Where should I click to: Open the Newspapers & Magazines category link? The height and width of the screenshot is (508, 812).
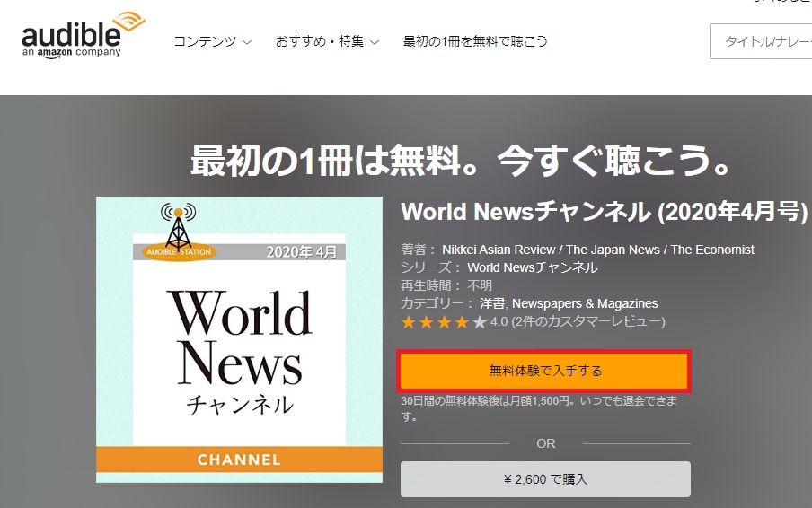coord(585,303)
